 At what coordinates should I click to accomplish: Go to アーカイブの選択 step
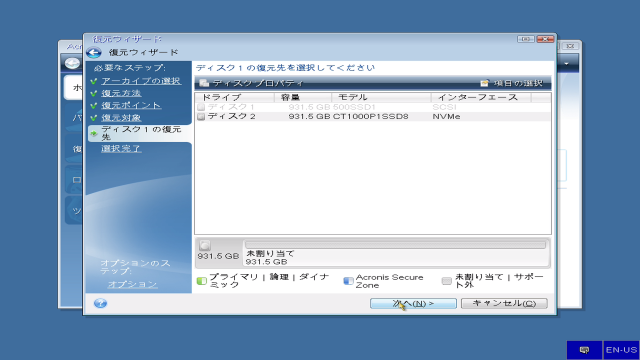(x=141, y=81)
